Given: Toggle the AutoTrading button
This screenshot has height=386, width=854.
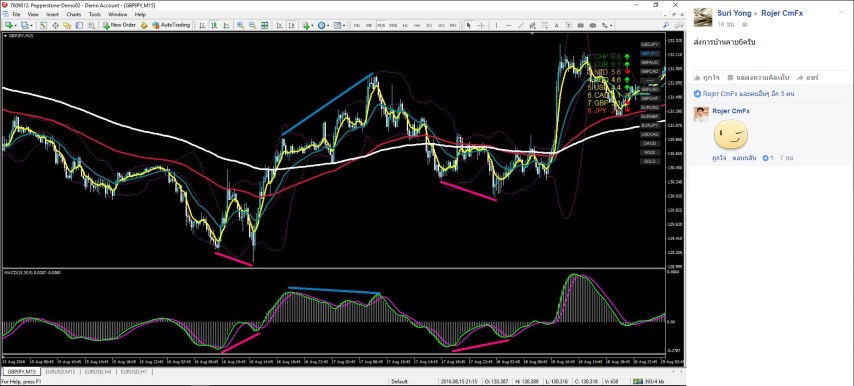Looking at the screenshot, I should 172,25.
